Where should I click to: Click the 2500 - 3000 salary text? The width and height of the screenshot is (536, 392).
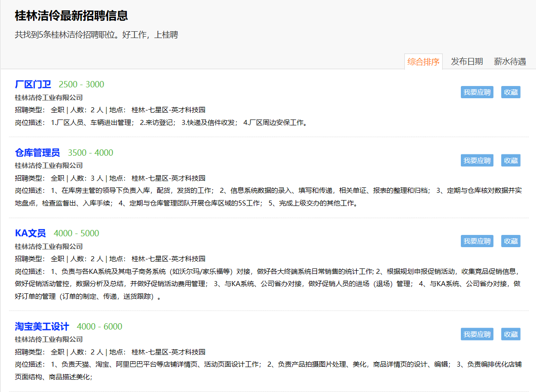pos(81,85)
